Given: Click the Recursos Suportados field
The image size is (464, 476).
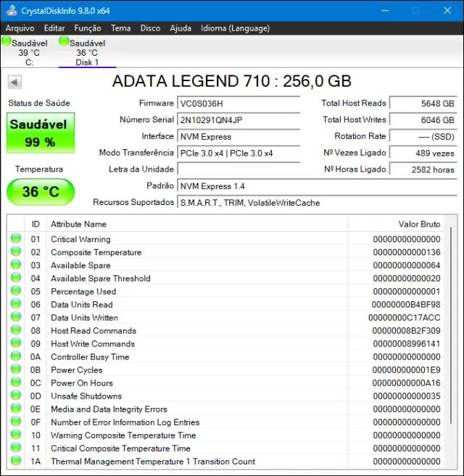Looking at the screenshot, I should click(317, 202).
